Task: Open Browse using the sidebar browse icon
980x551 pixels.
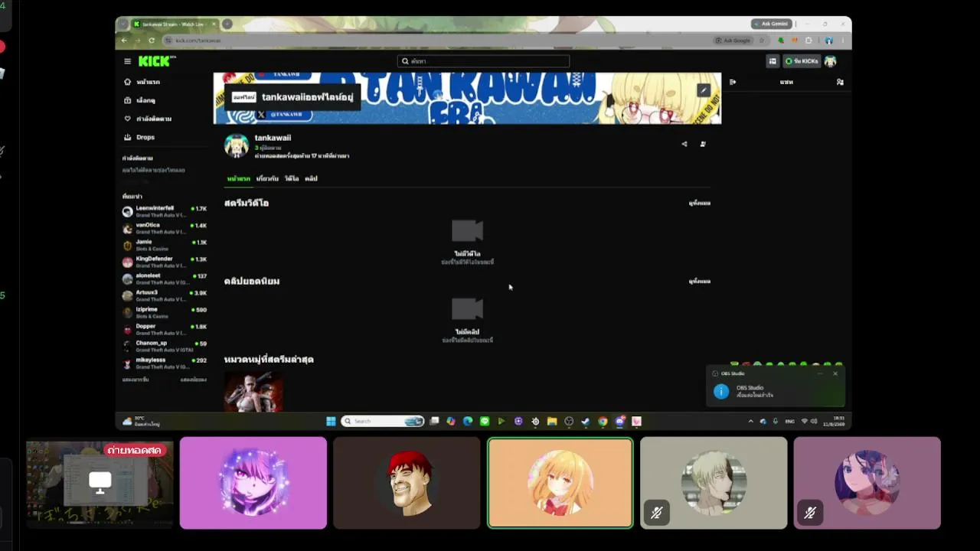Action: click(128, 100)
